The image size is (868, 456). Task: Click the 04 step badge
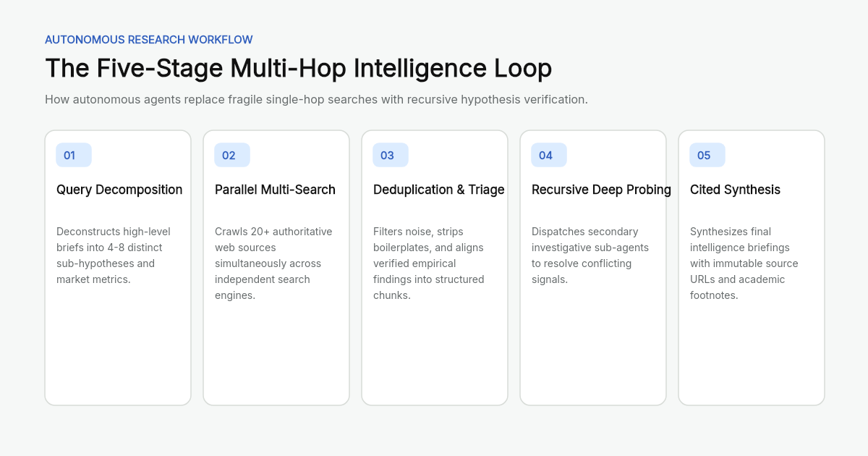click(x=549, y=155)
